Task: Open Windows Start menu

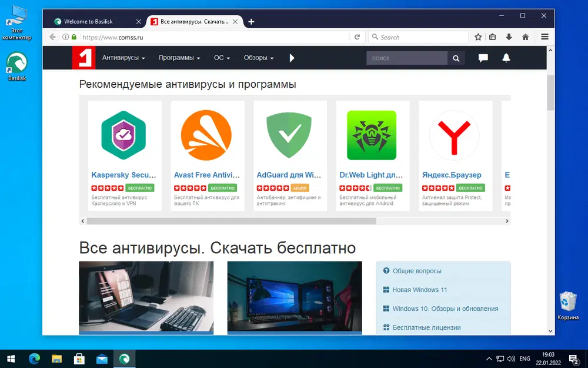Action: (11, 359)
